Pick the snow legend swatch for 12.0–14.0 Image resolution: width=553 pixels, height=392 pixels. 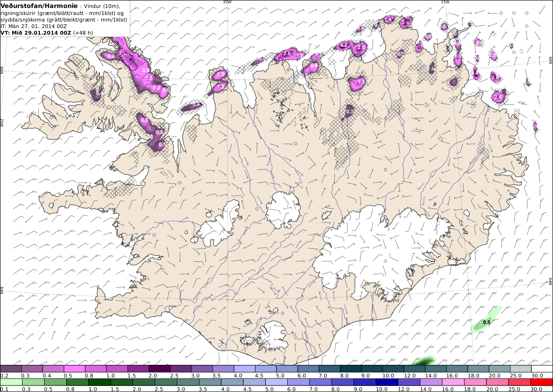[415, 369]
